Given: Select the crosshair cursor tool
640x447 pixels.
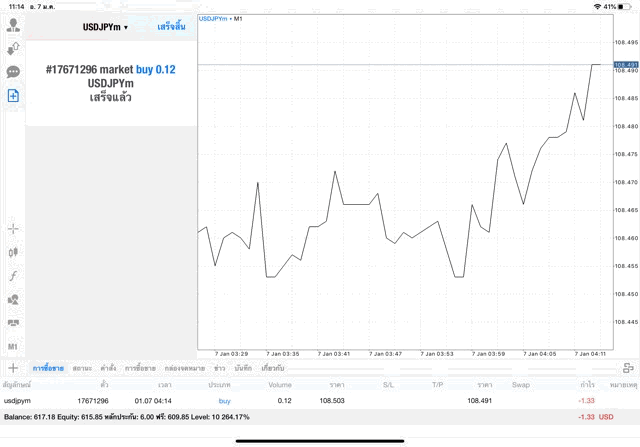Looking at the screenshot, I should click(x=14, y=229).
